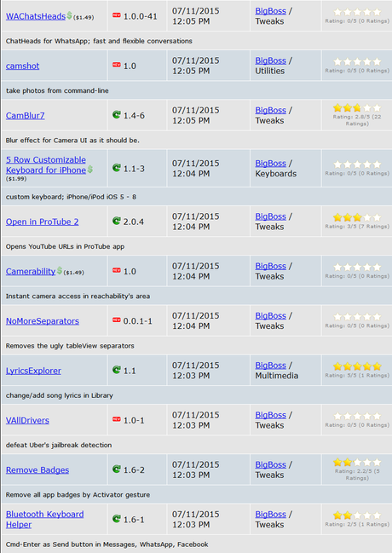Open the VAllDrivers package link

27,420
